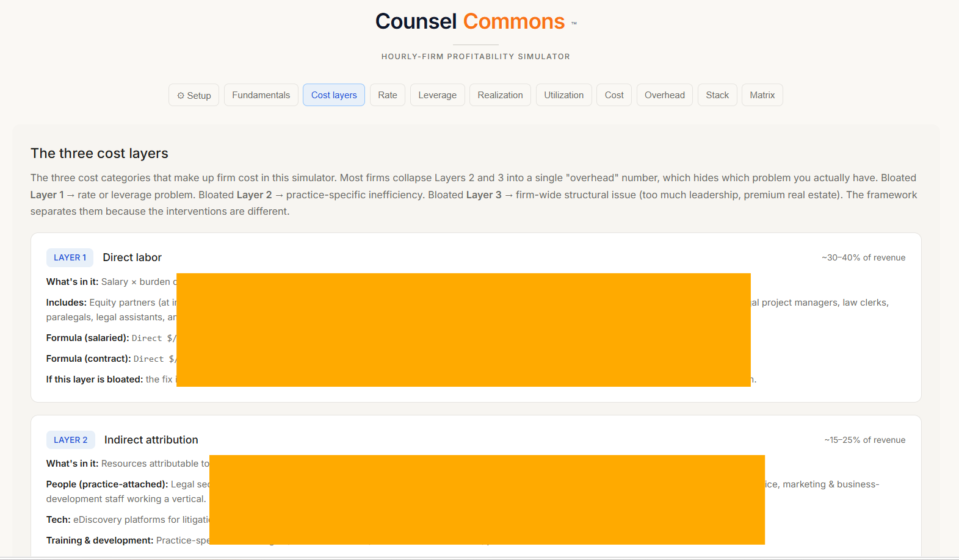Viewport: 959px width, 560px height.
Task: Click the ~15–25% of revenue label
Action: point(864,440)
